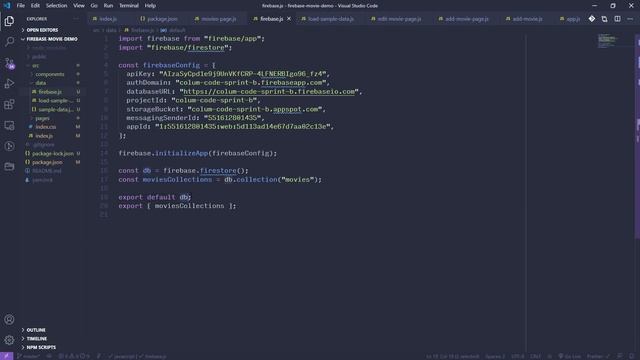Image resolution: width=640 pixels, height=360 pixels.
Task: Open the Terminal menu
Action: (129, 6)
